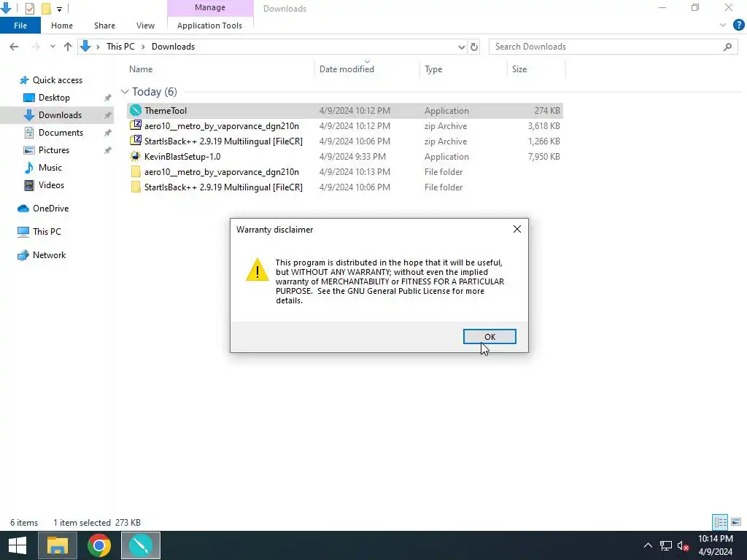This screenshot has height=560, width=747.
Task: Refresh the Downloads folder
Action: pyautogui.click(x=474, y=47)
